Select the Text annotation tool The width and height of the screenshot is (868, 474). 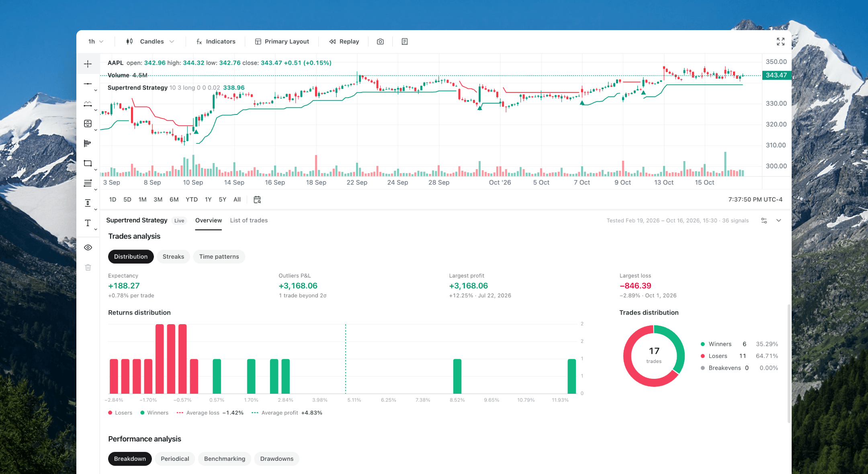(x=88, y=223)
